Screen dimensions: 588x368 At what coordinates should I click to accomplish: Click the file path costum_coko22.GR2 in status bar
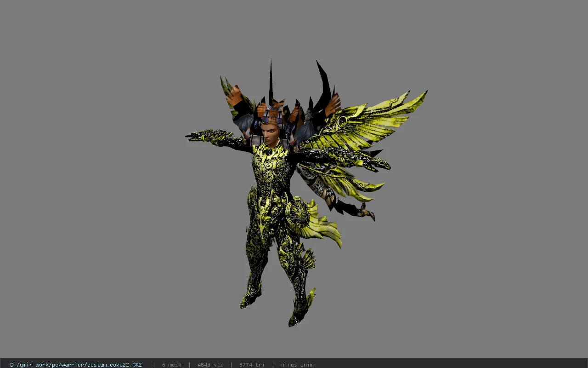pyautogui.click(x=76, y=365)
